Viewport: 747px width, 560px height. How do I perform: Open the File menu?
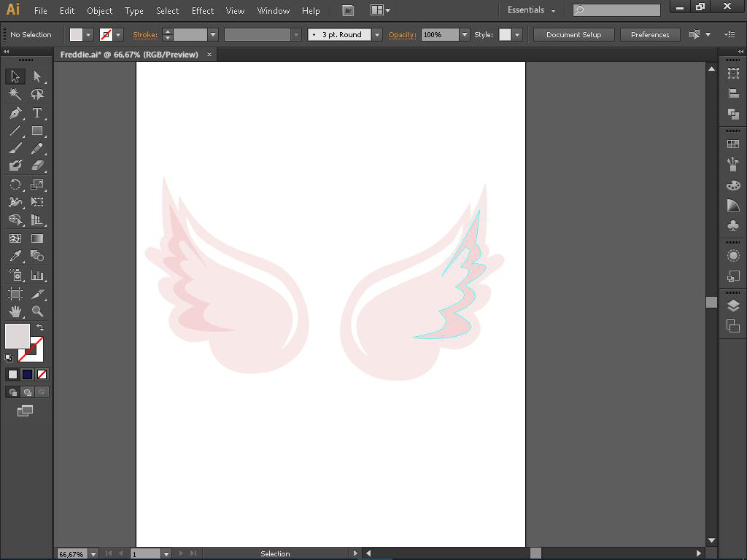pos(41,10)
